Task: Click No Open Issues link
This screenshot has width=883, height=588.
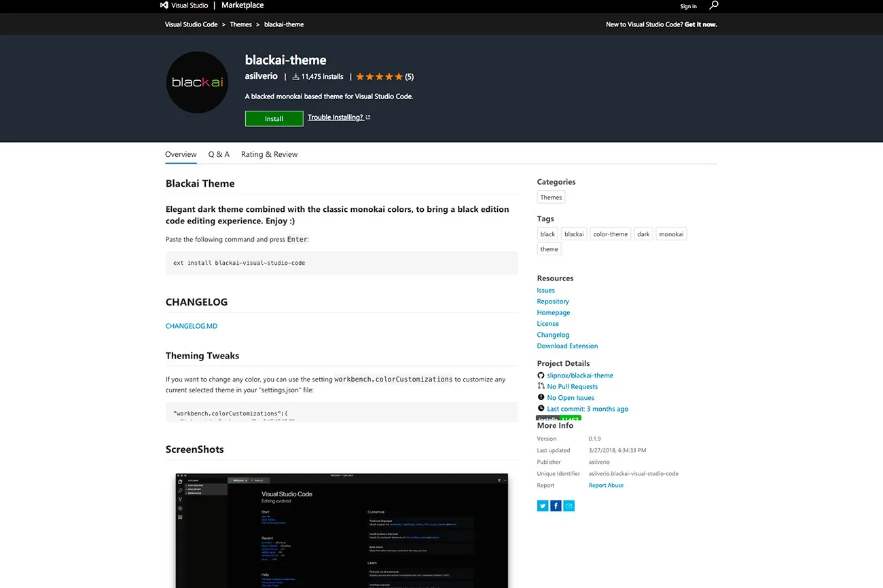Action: pyautogui.click(x=571, y=398)
